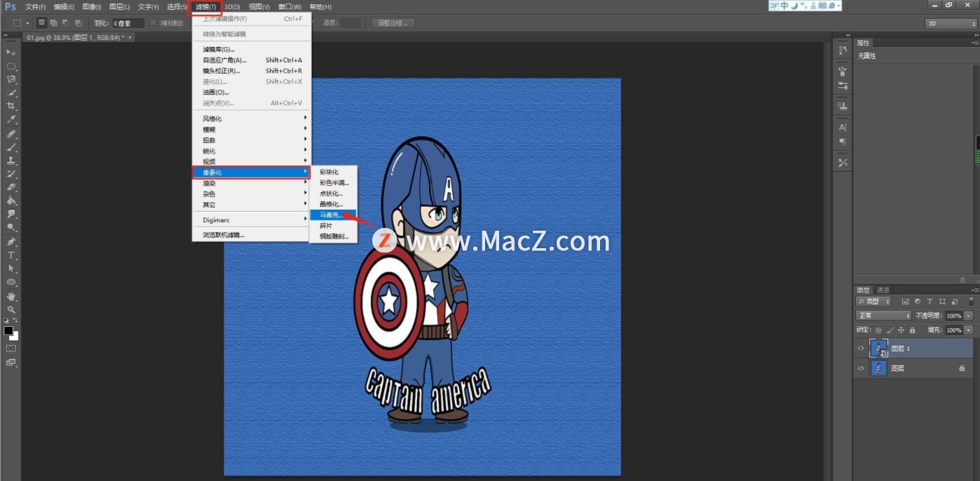This screenshot has width=980, height=481.
Task: Select the Move tool
Action: pos(11,53)
